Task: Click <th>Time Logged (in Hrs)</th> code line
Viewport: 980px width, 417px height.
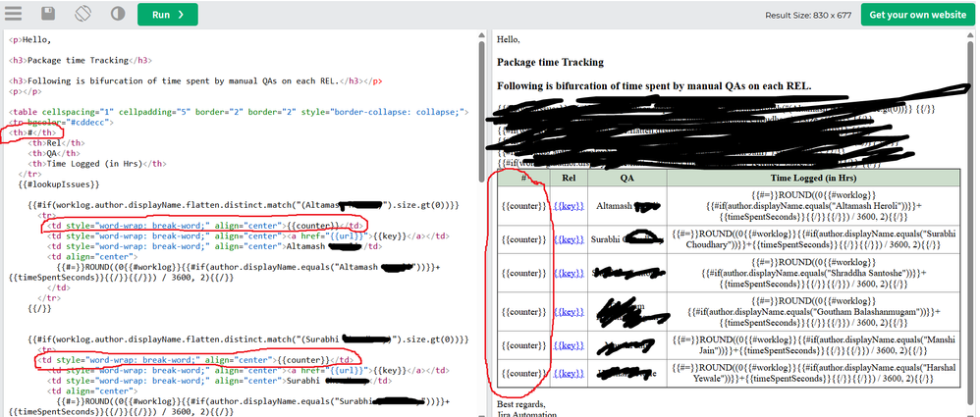Action: pos(97,164)
